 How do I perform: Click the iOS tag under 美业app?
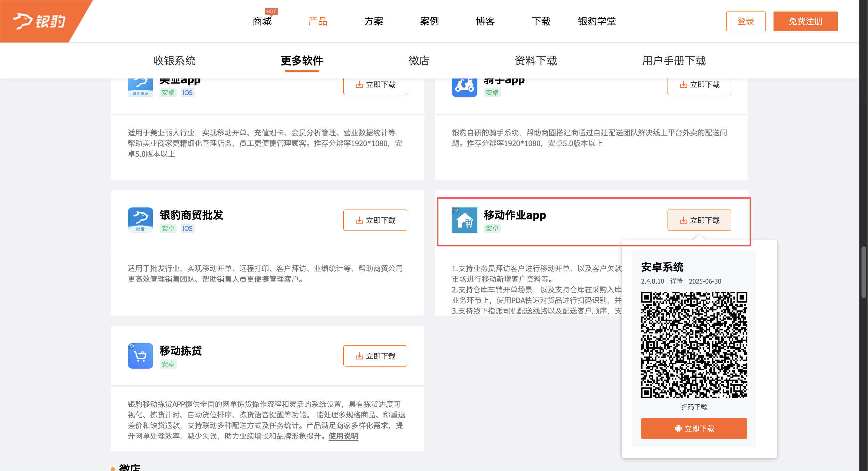[188, 93]
